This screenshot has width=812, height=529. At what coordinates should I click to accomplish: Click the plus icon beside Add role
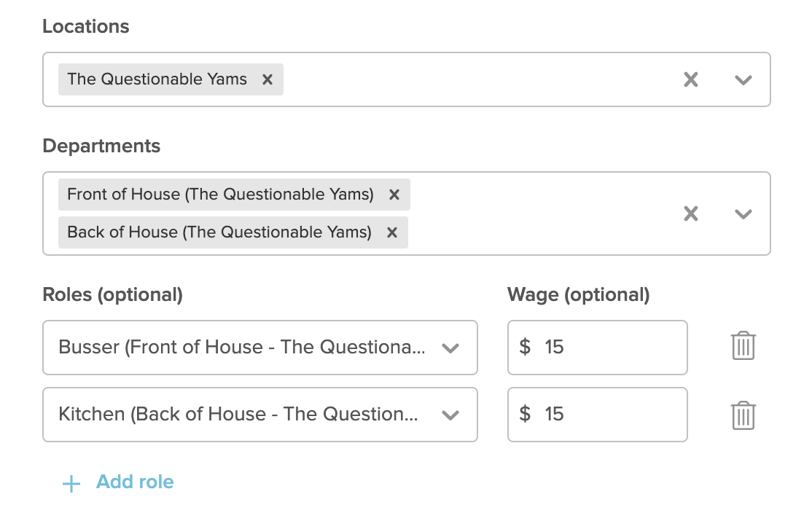[71, 484]
